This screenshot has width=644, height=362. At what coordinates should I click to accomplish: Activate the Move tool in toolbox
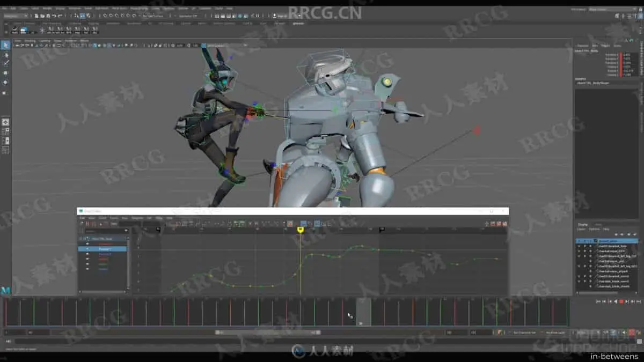pyautogui.click(x=6, y=73)
